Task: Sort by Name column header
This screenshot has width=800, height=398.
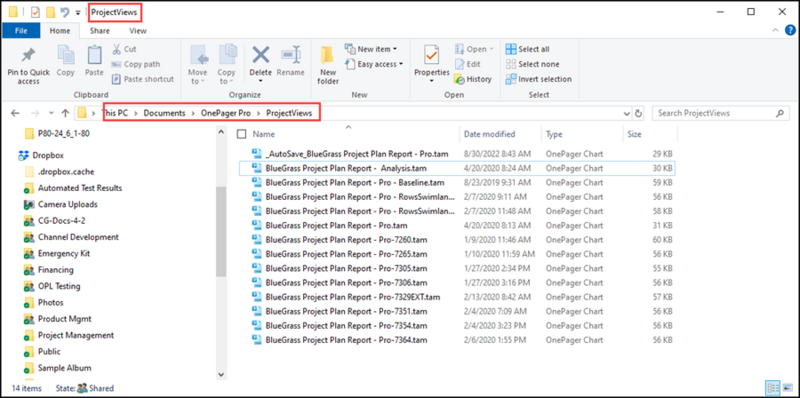Action: point(264,134)
